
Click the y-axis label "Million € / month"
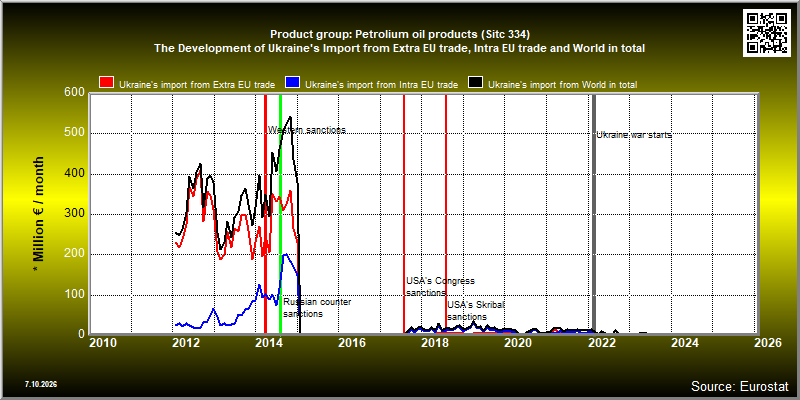point(38,212)
